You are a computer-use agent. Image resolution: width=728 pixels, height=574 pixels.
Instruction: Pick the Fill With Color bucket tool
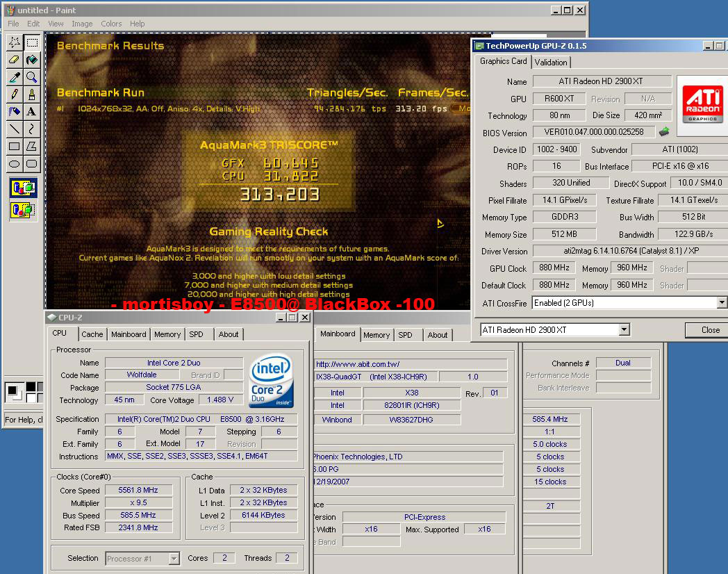pos(32,60)
